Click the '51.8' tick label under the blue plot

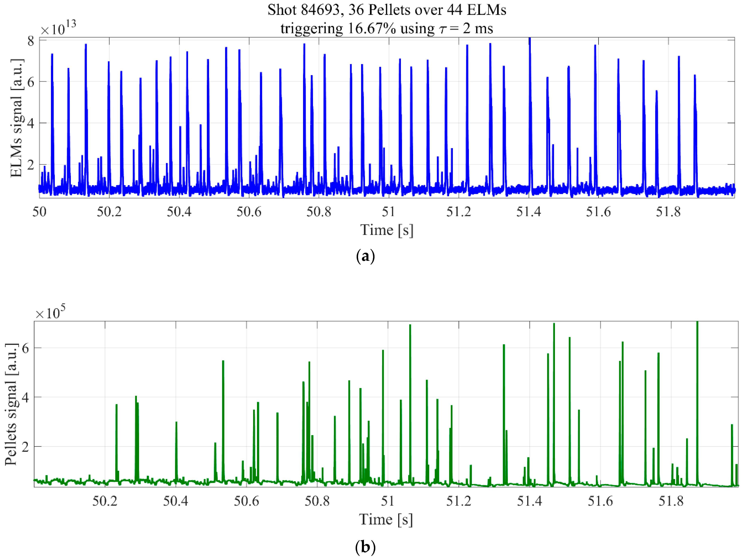pos(668,212)
